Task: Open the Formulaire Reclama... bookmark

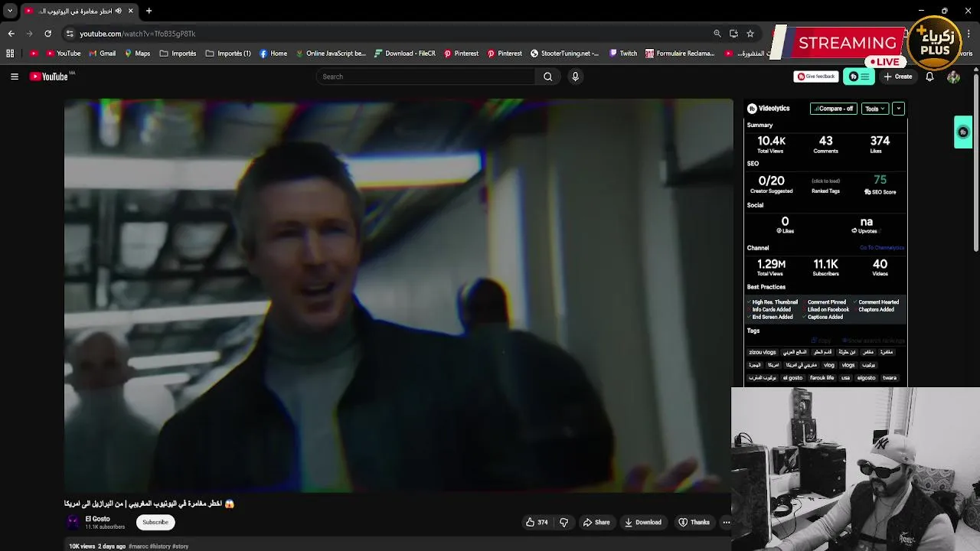Action: point(680,54)
